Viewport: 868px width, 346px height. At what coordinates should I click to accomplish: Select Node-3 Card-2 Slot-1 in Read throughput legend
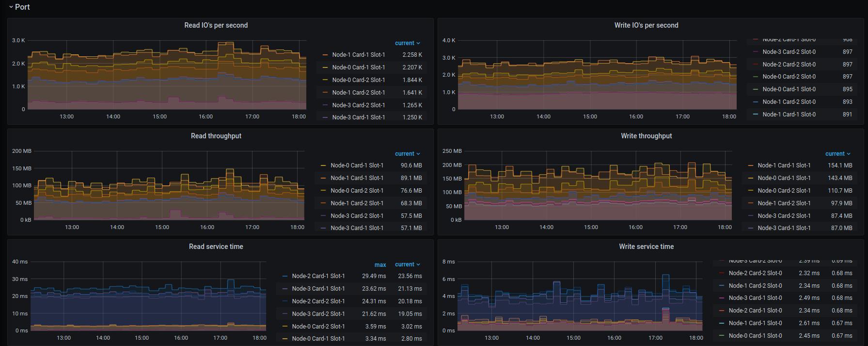point(357,216)
